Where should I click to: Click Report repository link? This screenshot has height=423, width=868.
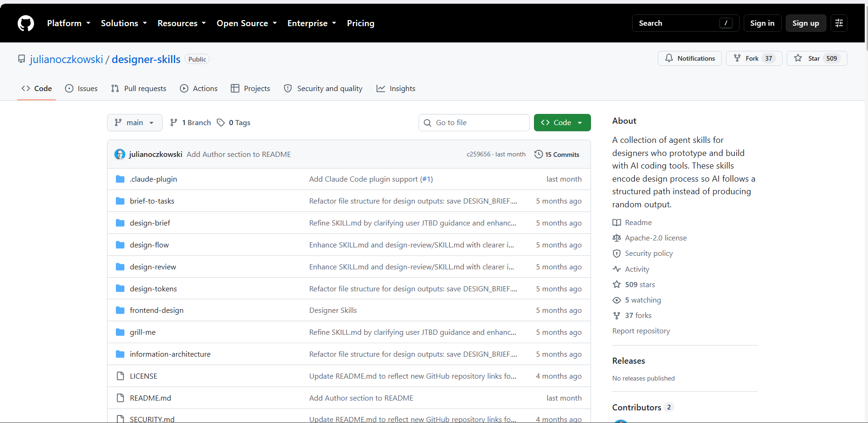(x=641, y=331)
